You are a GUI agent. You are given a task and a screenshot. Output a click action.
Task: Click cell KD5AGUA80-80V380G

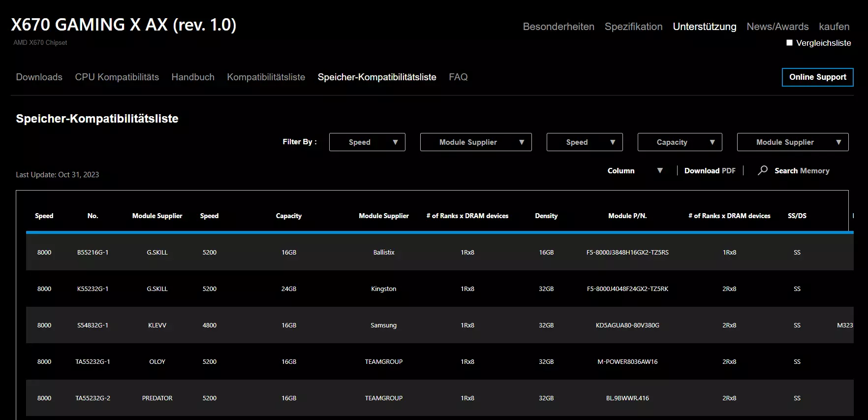(x=627, y=325)
